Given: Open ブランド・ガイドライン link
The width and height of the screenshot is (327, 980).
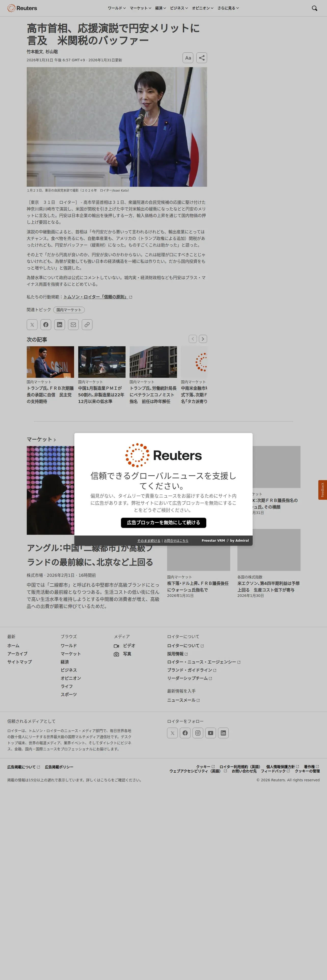Looking at the screenshot, I should click(x=192, y=670).
